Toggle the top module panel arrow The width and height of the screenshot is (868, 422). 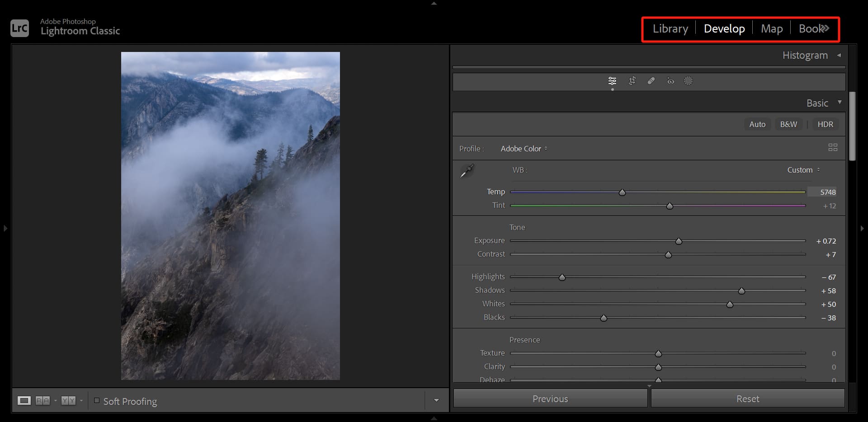[434, 3]
